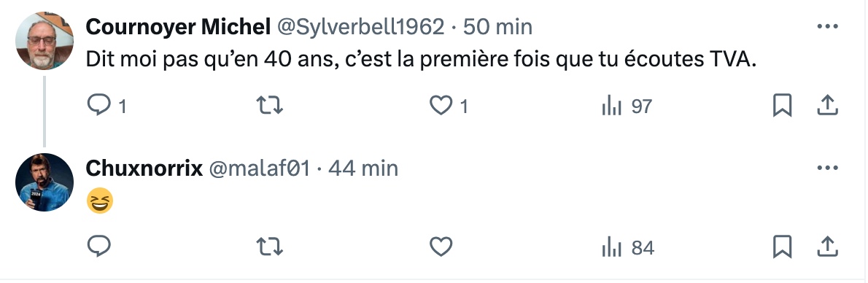Repost Cournoyer Michel's tweet

click(270, 105)
